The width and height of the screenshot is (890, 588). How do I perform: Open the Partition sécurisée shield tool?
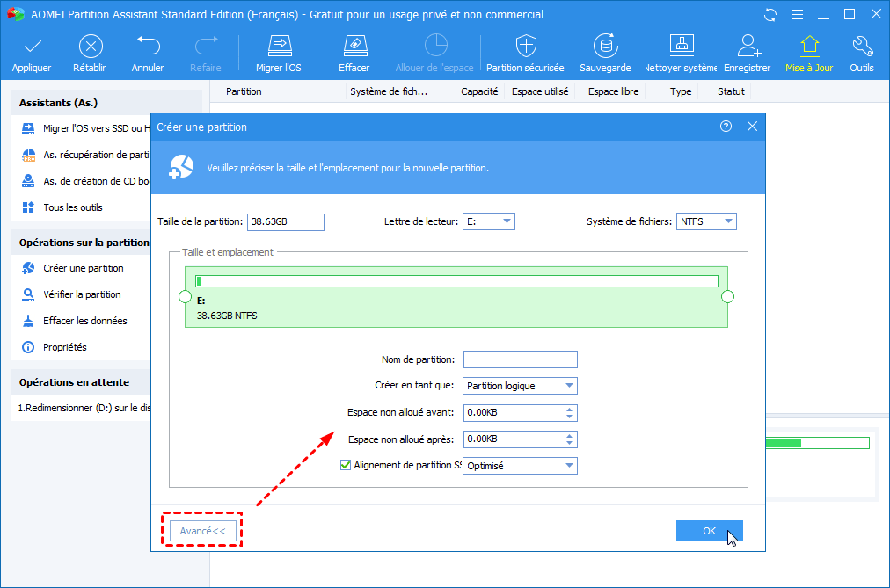pyautogui.click(x=526, y=54)
